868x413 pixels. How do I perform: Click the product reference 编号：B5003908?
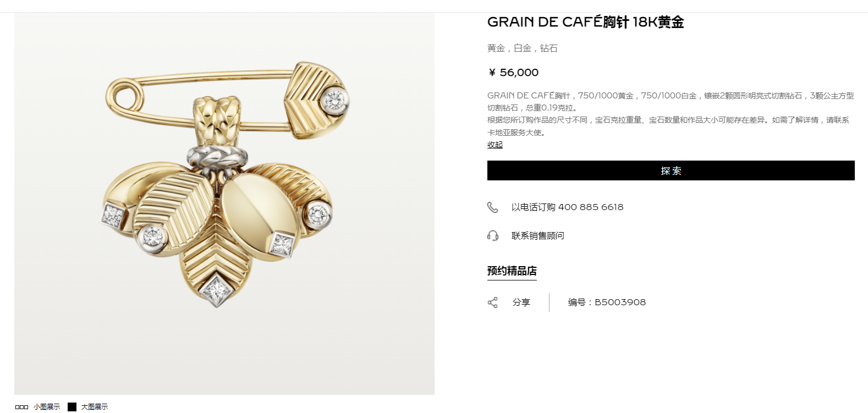[607, 302]
